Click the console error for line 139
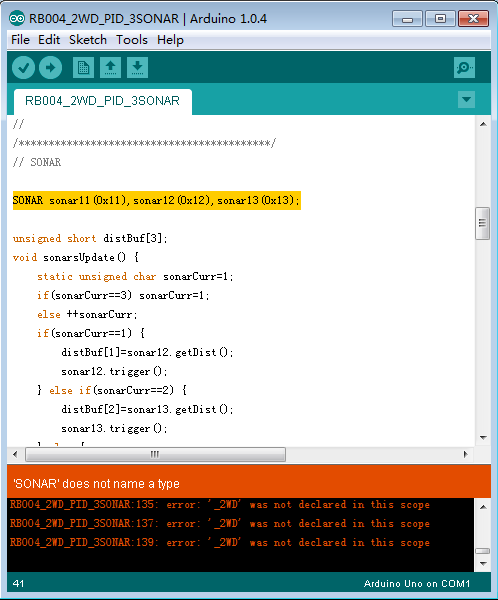 coord(220,543)
